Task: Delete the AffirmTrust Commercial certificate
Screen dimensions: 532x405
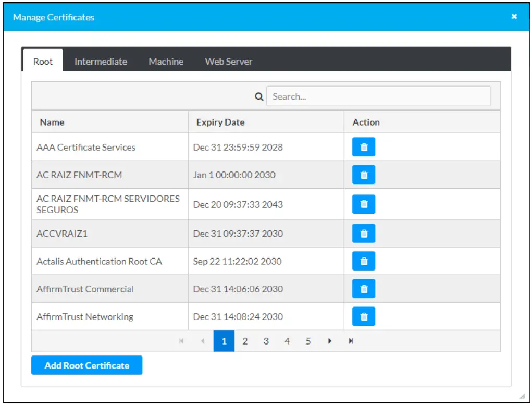Action: coord(364,289)
